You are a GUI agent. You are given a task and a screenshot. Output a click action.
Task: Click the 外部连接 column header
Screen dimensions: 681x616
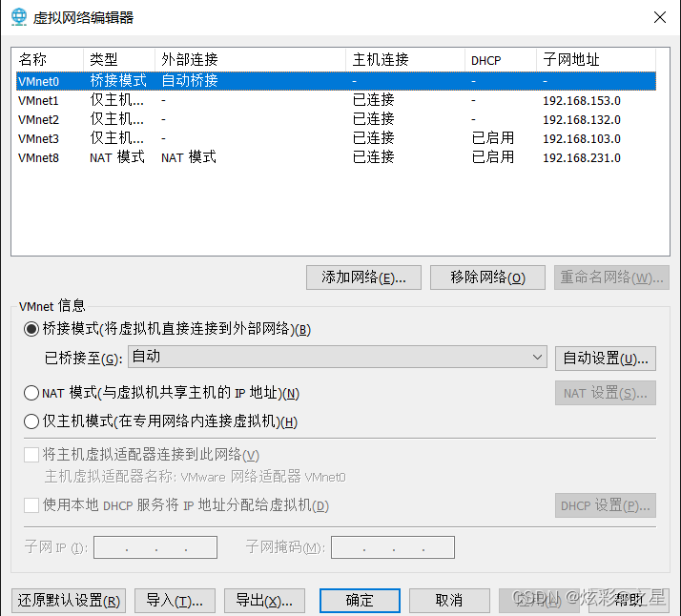[250, 59]
